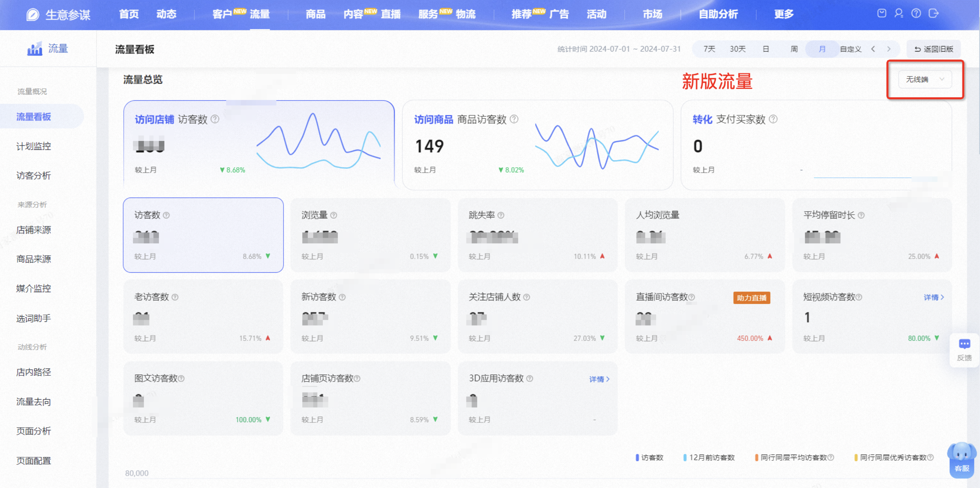Click help icon next to 短视频访客数
This screenshot has height=488, width=980.
[859, 297]
